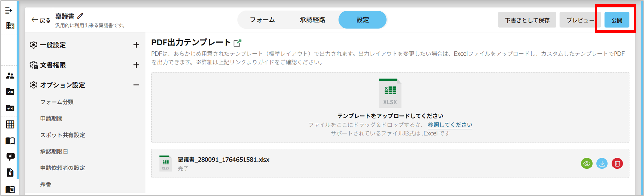Open the grid table icon in sidebar

10,125
